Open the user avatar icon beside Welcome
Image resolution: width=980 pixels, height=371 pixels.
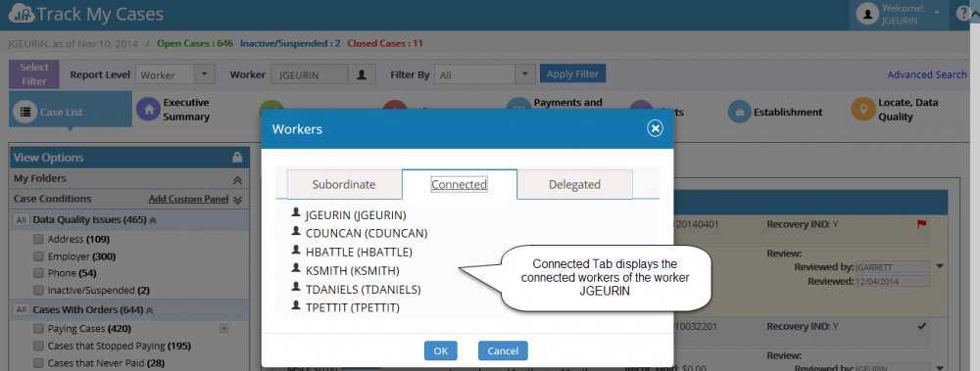pos(867,14)
